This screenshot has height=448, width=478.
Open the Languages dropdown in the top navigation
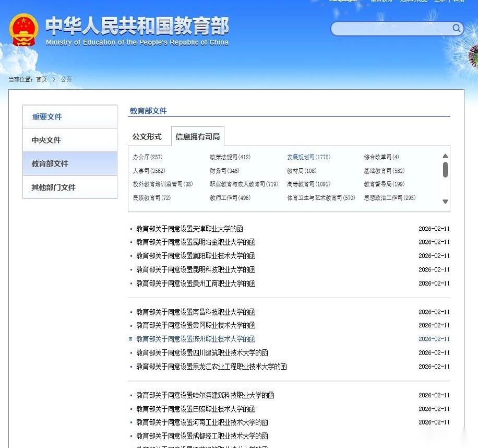(x=343, y=2)
